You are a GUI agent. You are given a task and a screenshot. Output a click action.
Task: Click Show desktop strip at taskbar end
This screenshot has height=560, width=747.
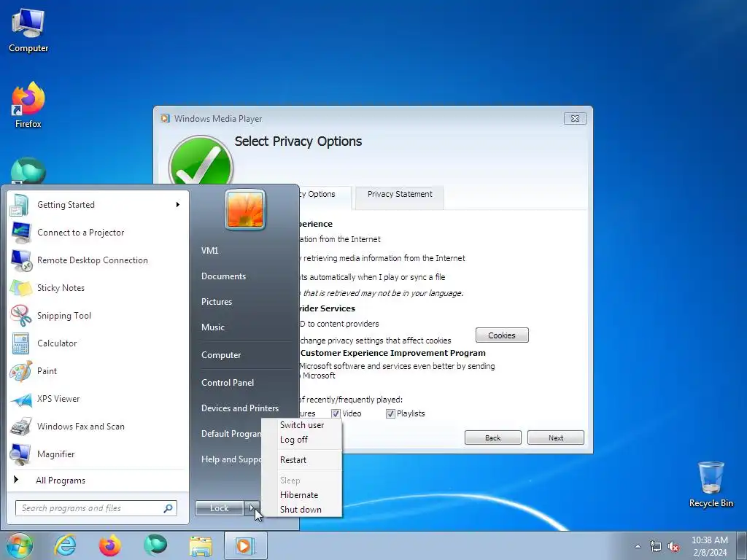coord(742,545)
